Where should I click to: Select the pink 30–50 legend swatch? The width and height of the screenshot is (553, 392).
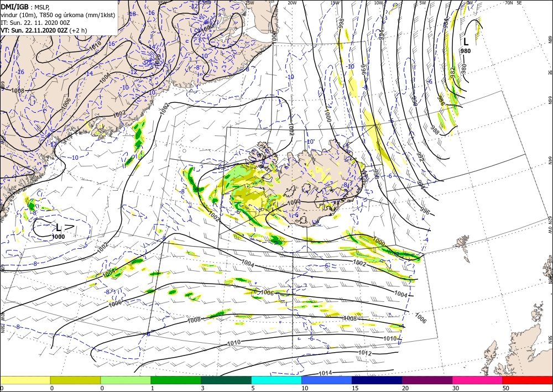pos(478,380)
